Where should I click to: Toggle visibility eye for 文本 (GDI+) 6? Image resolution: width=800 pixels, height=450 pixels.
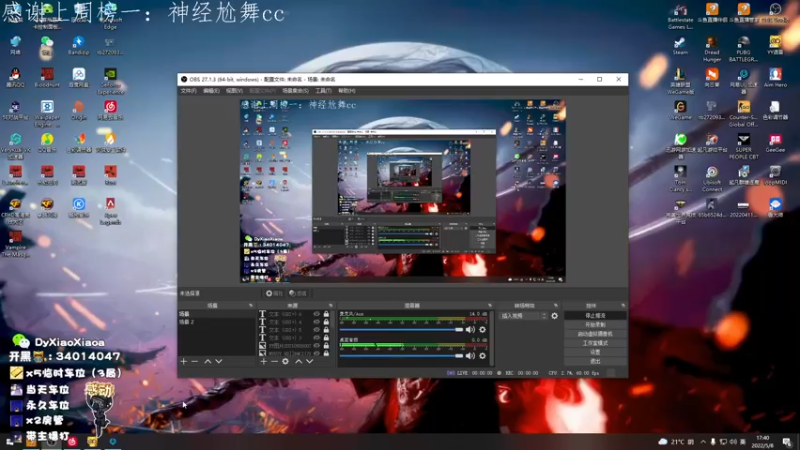(316, 314)
